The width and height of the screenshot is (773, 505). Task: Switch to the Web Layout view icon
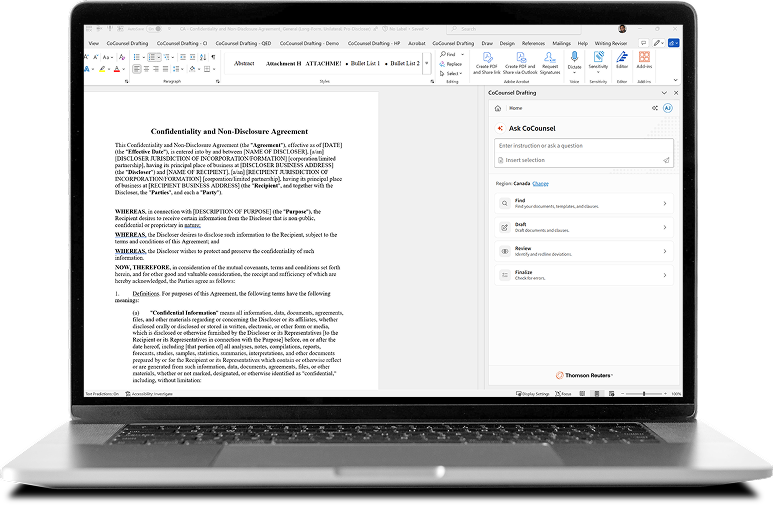click(611, 394)
